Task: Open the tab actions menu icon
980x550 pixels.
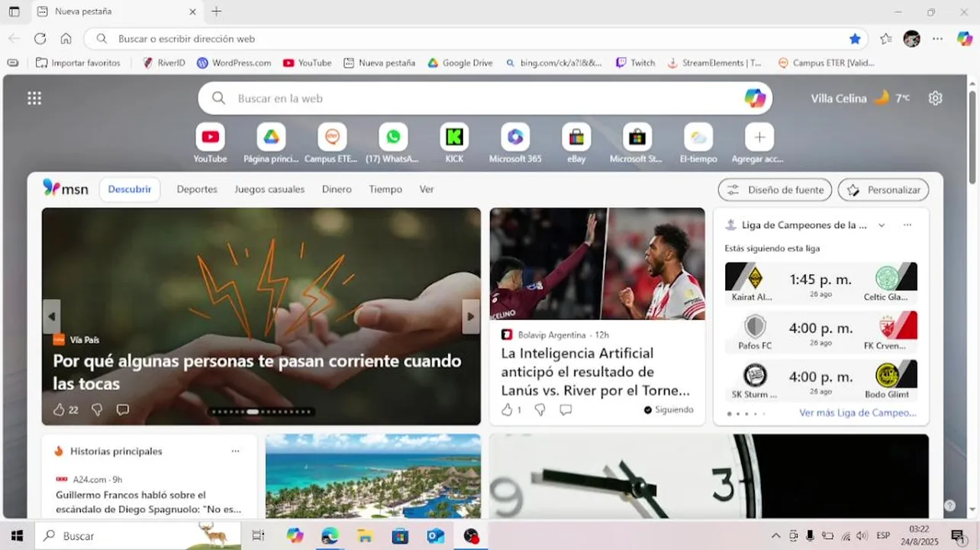Action: coord(14,11)
